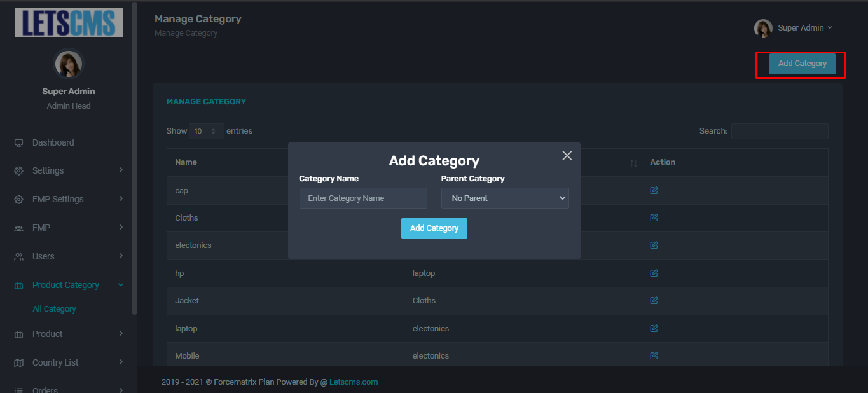Click the Country List map icon

point(19,363)
